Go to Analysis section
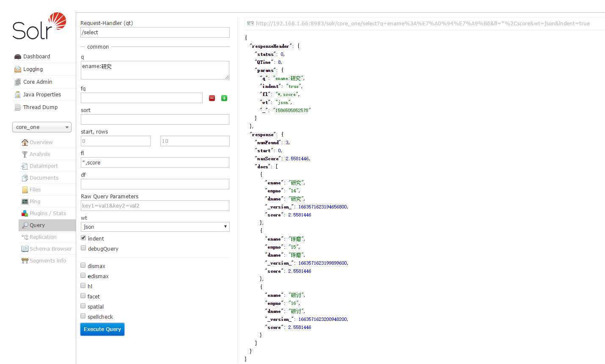 click(x=40, y=154)
